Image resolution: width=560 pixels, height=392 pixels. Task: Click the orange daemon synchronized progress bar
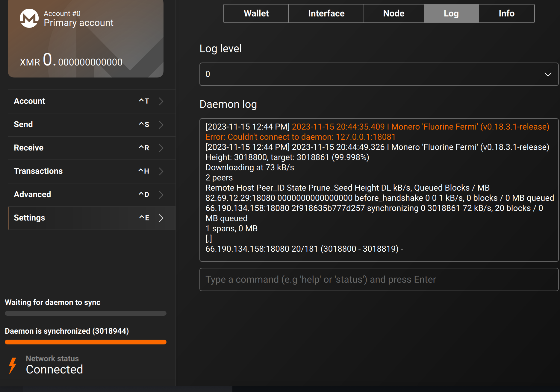click(86, 342)
